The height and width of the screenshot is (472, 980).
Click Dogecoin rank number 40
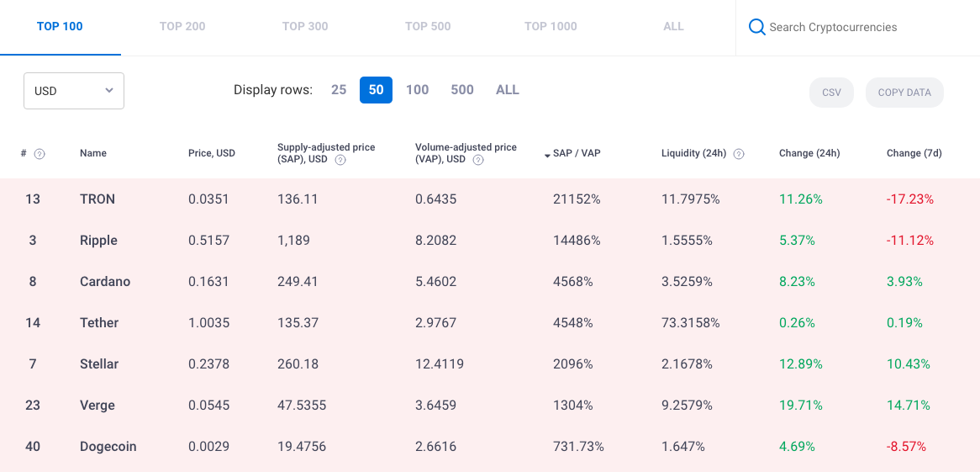point(33,447)
